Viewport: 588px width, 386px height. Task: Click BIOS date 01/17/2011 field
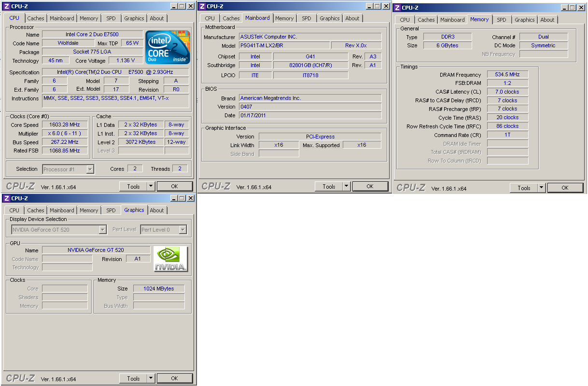click(310, 115)
